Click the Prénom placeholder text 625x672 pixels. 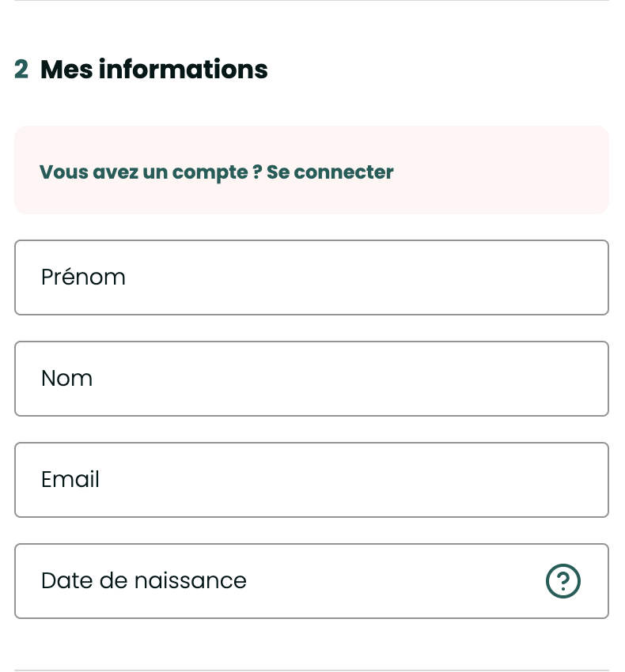[x=83, y=277]
